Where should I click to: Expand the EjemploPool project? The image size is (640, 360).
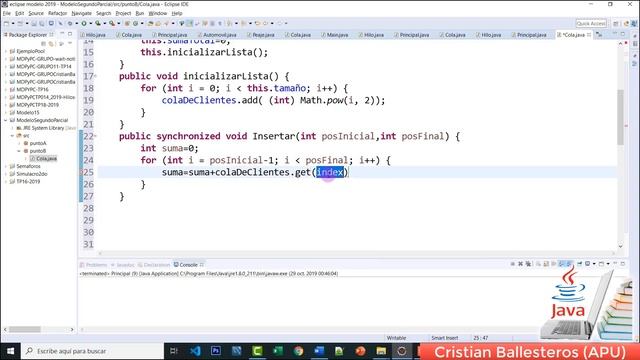[x=6, y=51]
